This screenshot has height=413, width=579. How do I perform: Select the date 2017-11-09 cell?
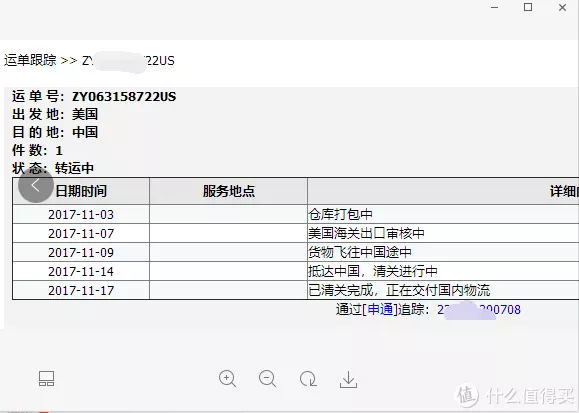tap(81, 252)
